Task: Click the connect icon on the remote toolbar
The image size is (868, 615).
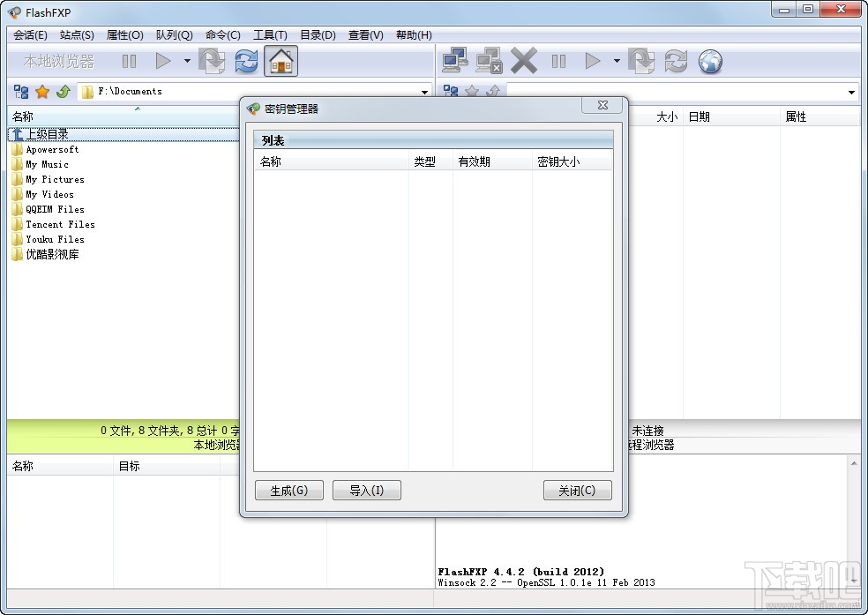Action: point(455,61)
